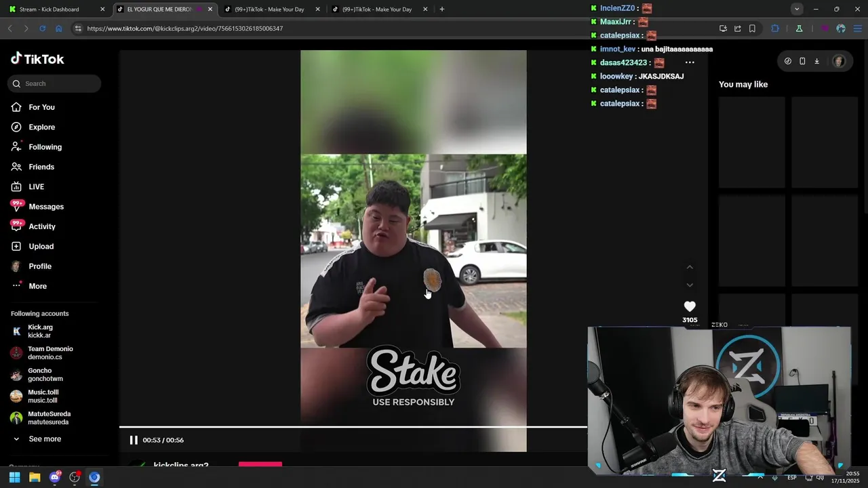Pause the TikTok video
Viewport: 868px width, 488px height.
tap(134, 440)
